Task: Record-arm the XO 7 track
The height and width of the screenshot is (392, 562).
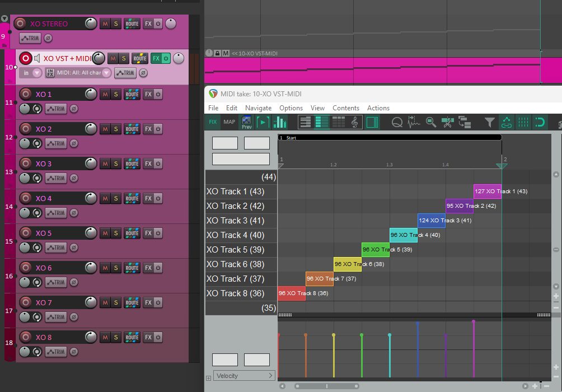Action: pyautogui.click(x=25, y=302)
